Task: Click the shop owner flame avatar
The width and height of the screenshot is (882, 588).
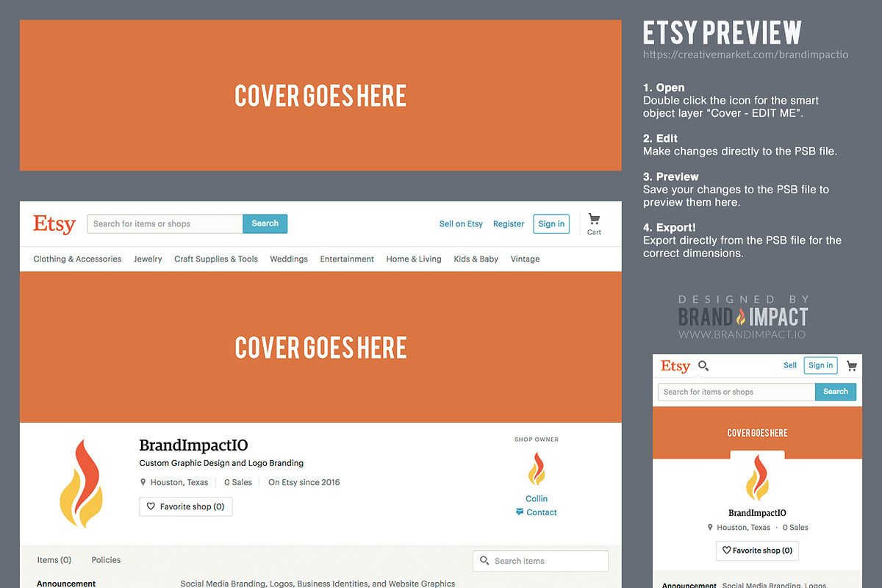Action: tap(537, 470)
